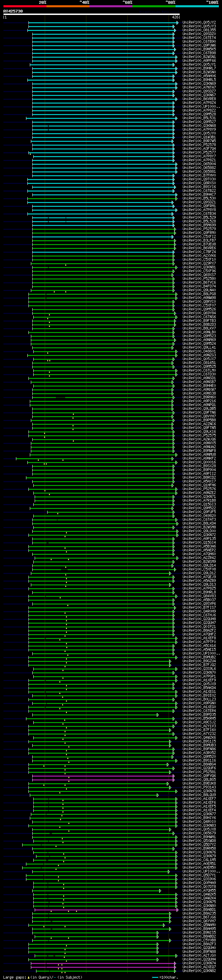The height and width of the screenshot is (980, 222).
Task: Open hit UniRef100_B2WSN1
Action: [x=199, y=57]
